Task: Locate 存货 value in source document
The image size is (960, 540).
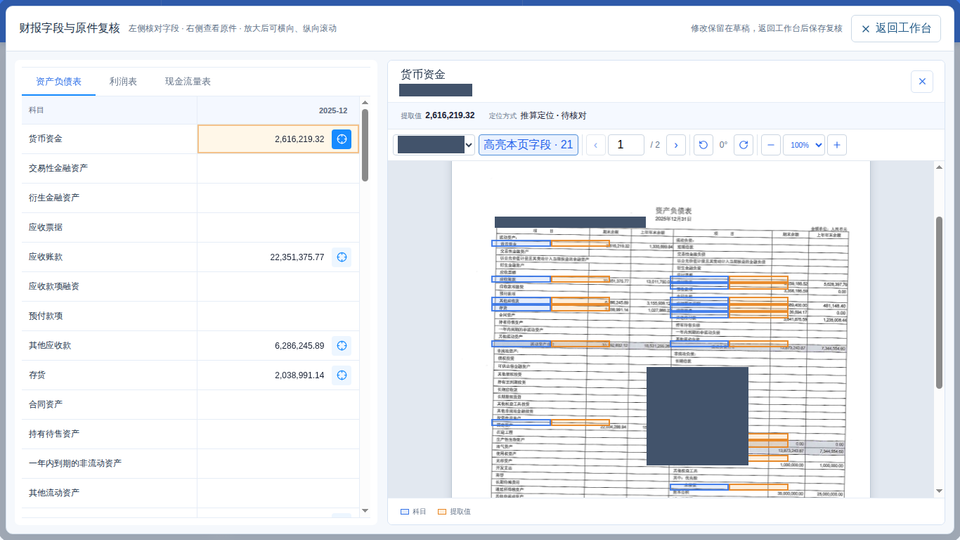Action: click(342, 375)
